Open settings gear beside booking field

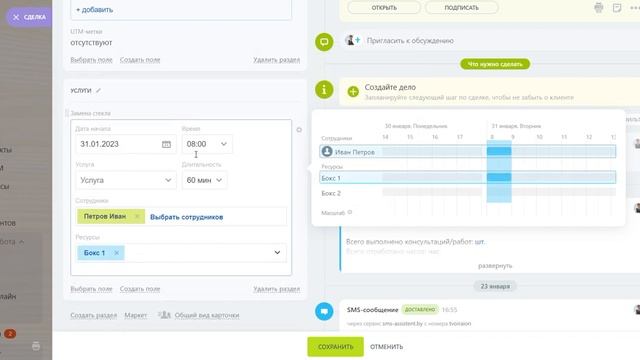point(299,129)
